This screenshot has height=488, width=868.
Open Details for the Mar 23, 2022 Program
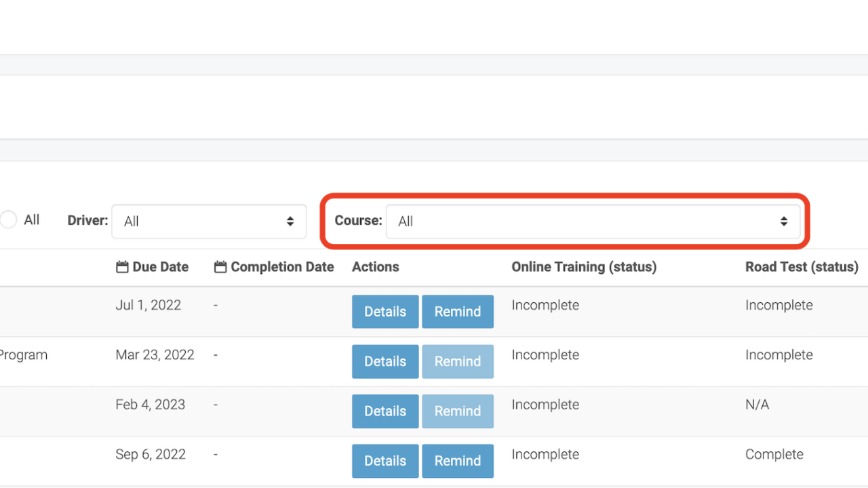[x=384, y=361]
